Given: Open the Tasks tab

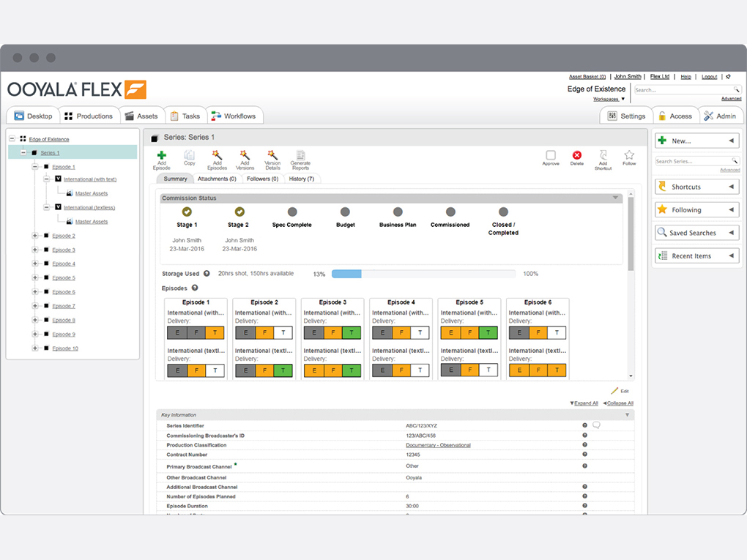Looking at the screenshot, I should coord(186,116).
